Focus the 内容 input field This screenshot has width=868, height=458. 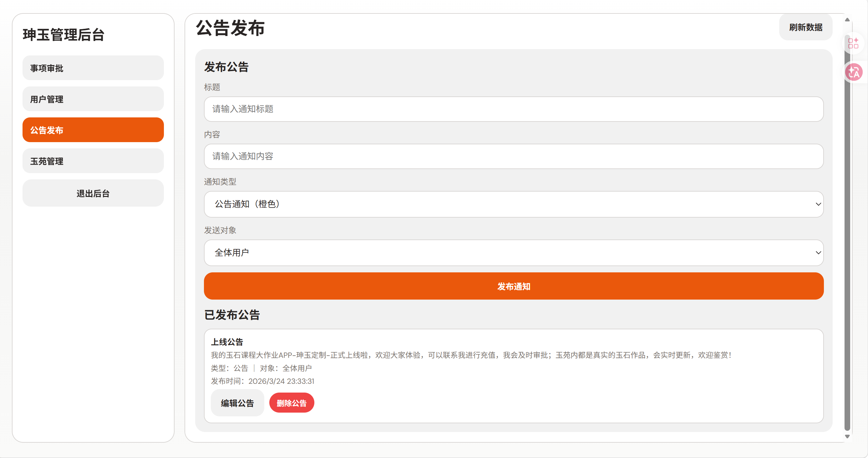[x=514, y=156]
